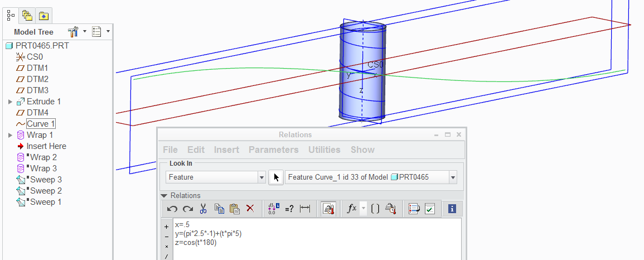This screenshot has width=644, height=260.
Task: Click inside the relations text editor
Action: 316,239
